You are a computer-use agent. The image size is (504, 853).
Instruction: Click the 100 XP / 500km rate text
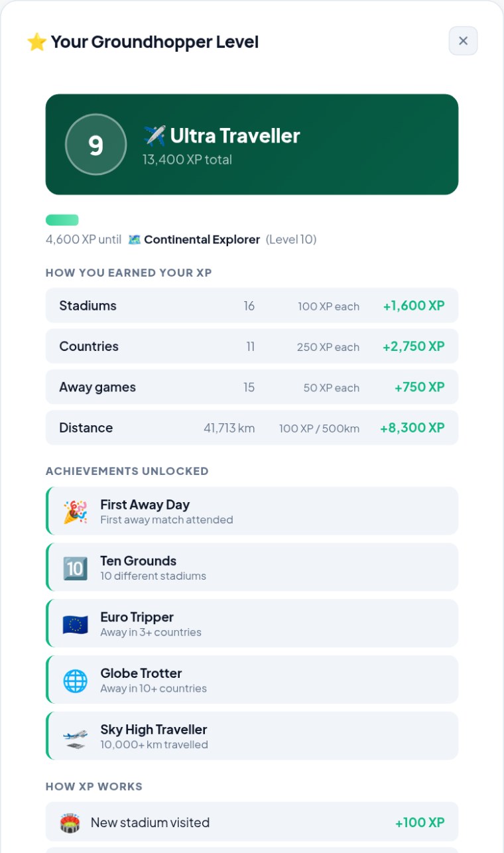tap(319, 428)
